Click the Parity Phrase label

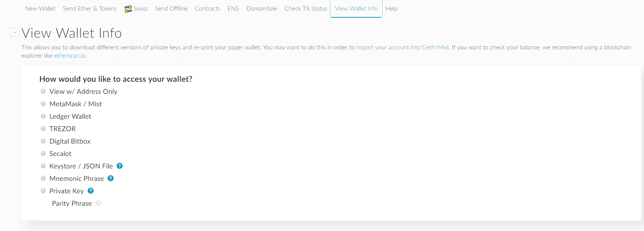72,203
